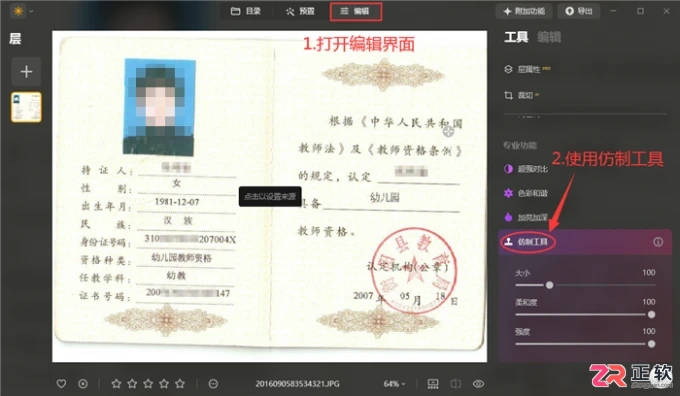
Task: Click the circled minus icon after stars
Action: (213, 383)
